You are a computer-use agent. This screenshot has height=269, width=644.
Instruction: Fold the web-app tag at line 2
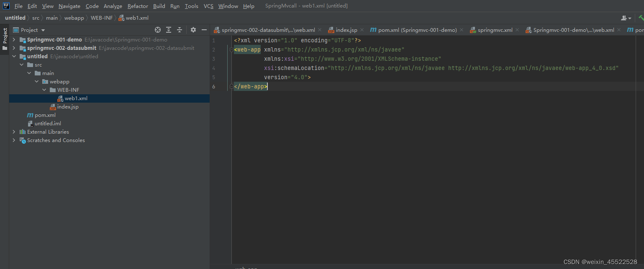[x=231, y=50]
